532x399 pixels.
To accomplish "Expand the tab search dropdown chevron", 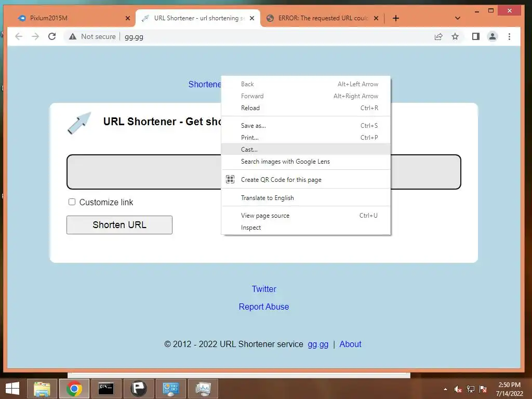I will coord(457,18).
